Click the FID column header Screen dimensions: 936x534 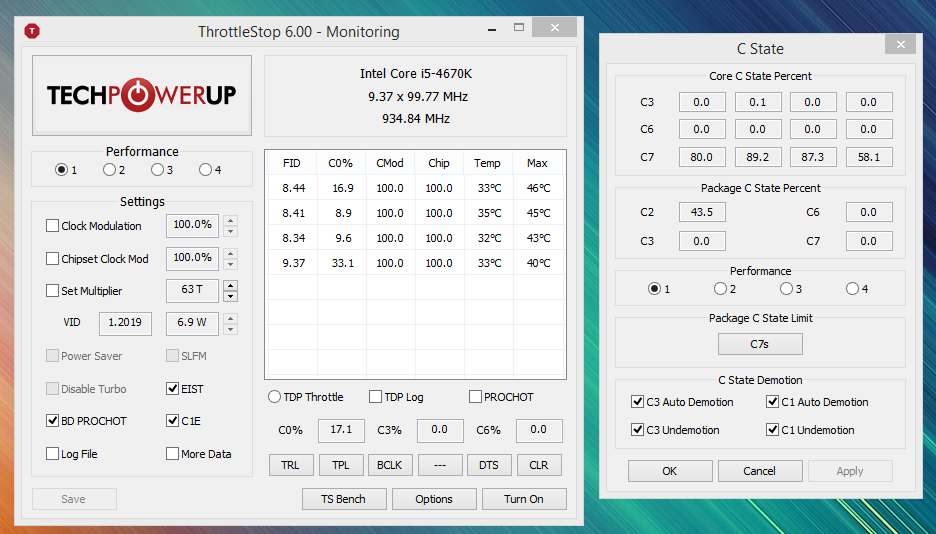(x=292, y=163)
